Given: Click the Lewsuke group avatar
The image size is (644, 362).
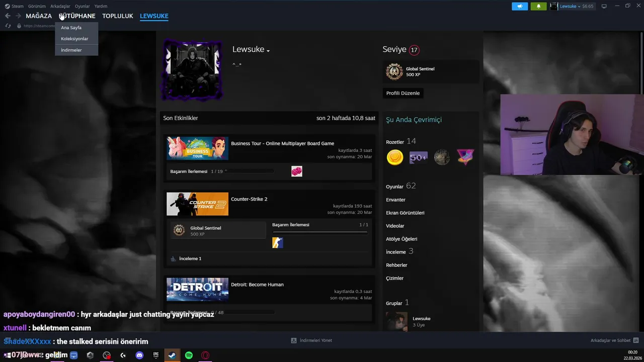Looking at the screenshot, I should [397, 322].
